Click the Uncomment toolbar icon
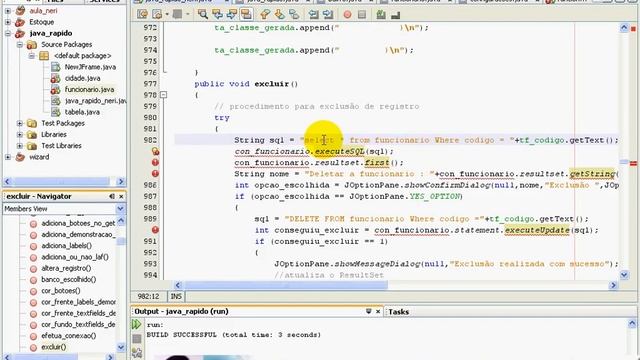640x360 pixels. [x=396, y=15]
